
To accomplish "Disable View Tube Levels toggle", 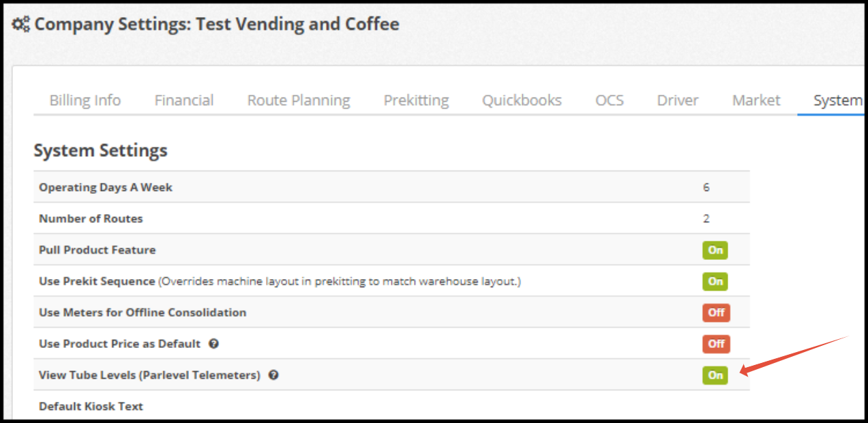I will click(x=715, y=375).
